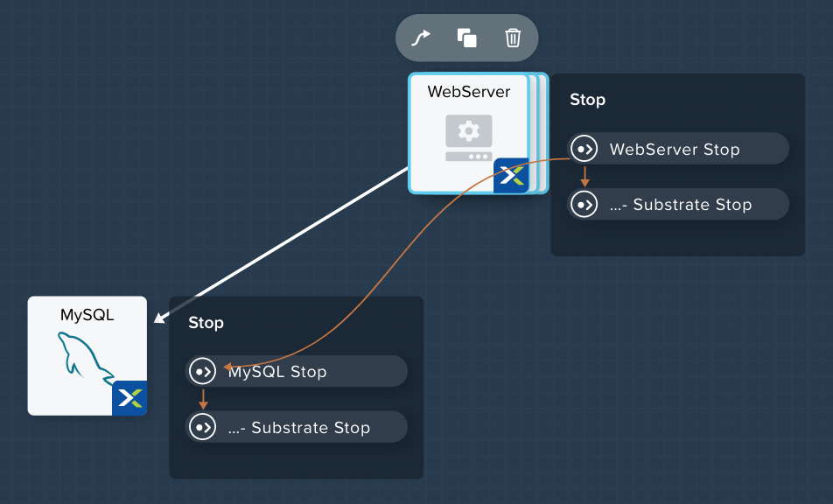
Task: Click the MySQL Stop task circle icon
Action: [x=202, y=371]
